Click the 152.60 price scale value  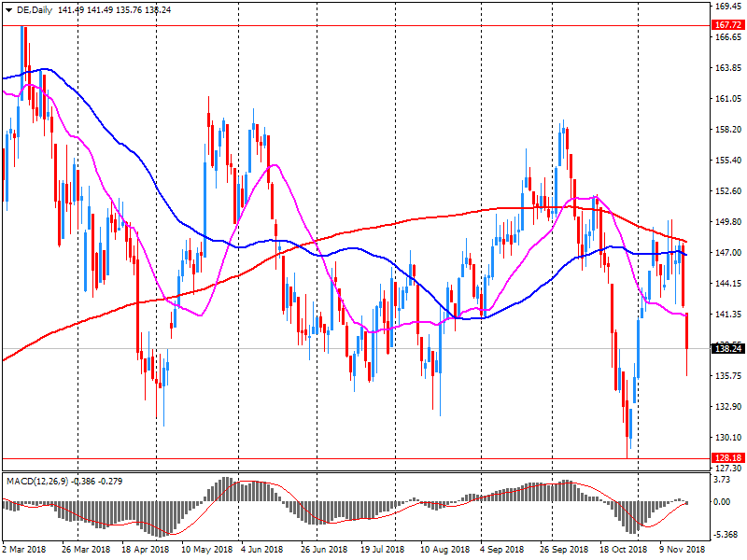(x=728, y=191)
